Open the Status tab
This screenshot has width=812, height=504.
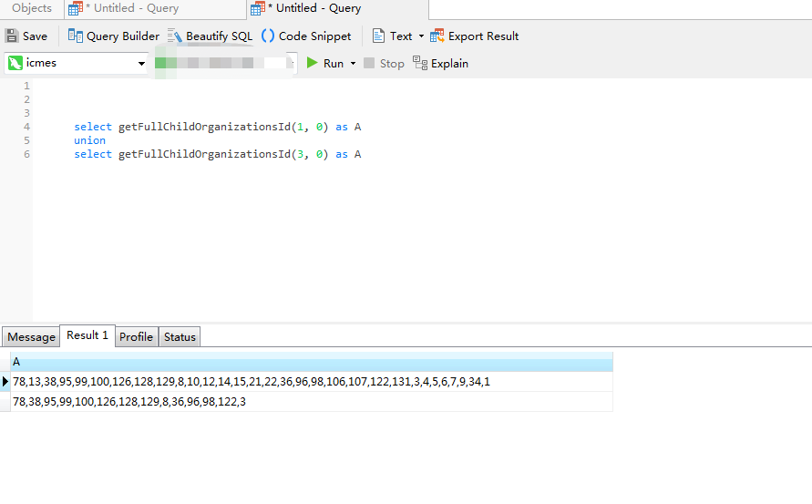[180, 336]
